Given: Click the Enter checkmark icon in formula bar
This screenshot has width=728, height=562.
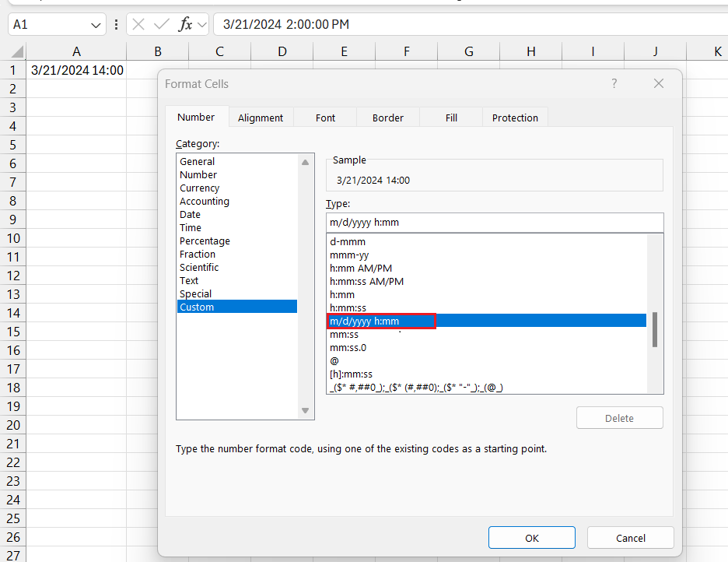Looking at the screenshot, I should (161, 24).
